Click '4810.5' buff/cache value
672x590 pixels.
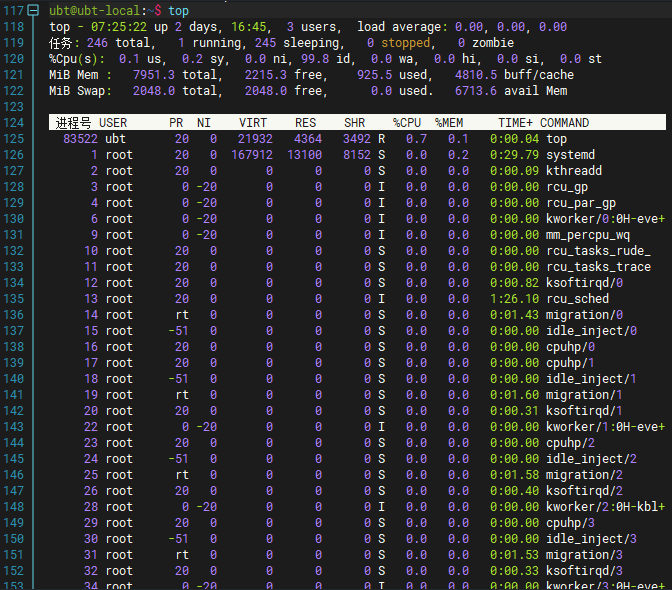476,75
